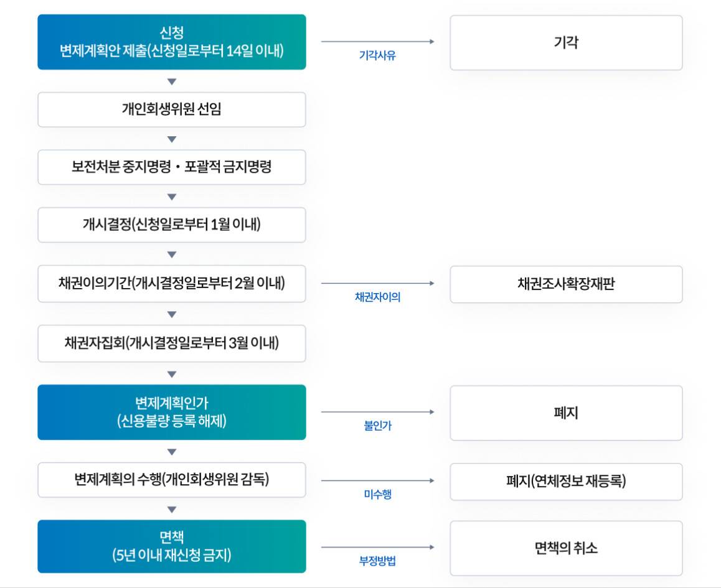721x588 pixels.
Task: Click the 기각사유 arrow label
Action: [x=377, y=55]
